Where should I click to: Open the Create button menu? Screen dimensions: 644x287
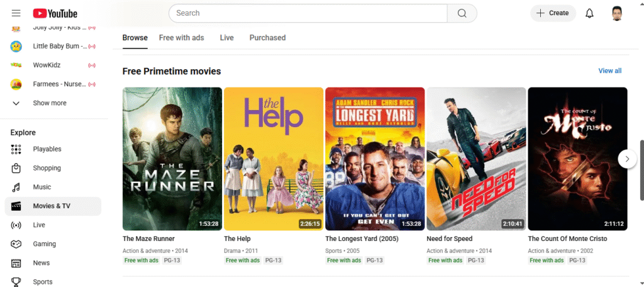click(x=553, y=13)
